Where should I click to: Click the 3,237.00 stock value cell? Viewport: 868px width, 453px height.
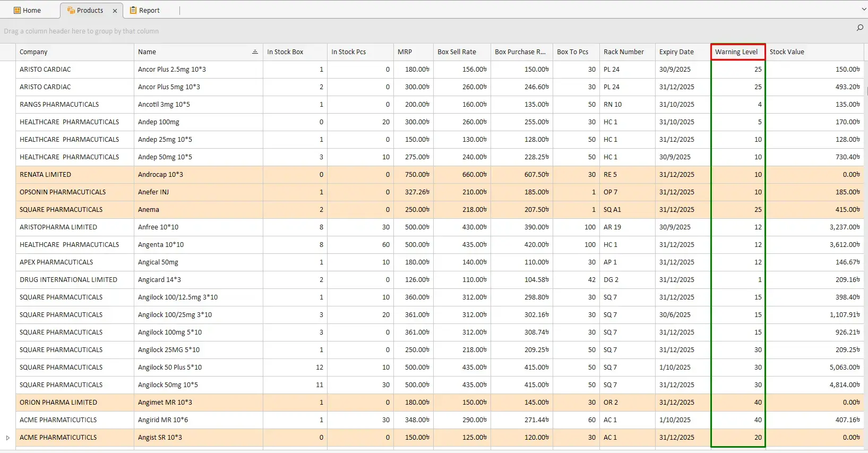coord(815,227)
